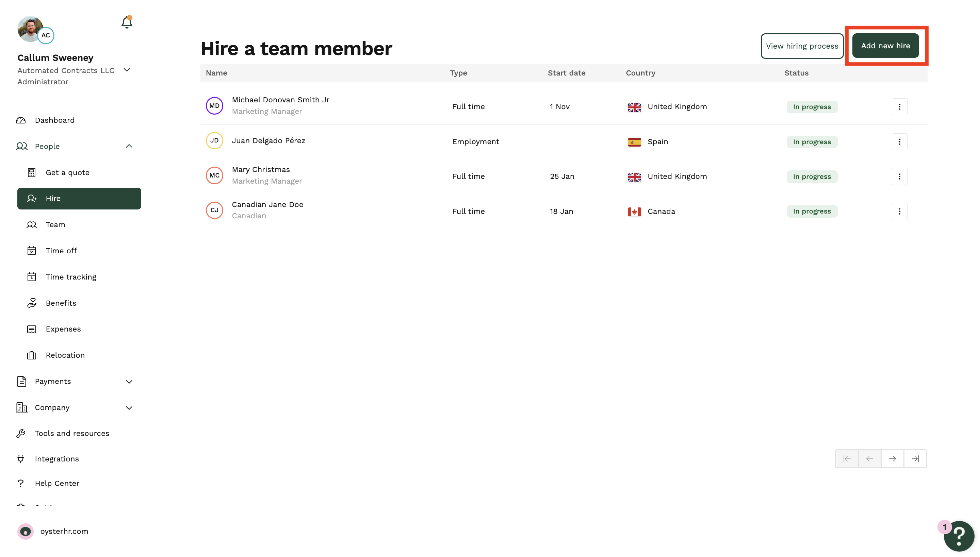The image size is (980, 557).
Task: Open the notifications bell
Action: [x=127, y=22]
